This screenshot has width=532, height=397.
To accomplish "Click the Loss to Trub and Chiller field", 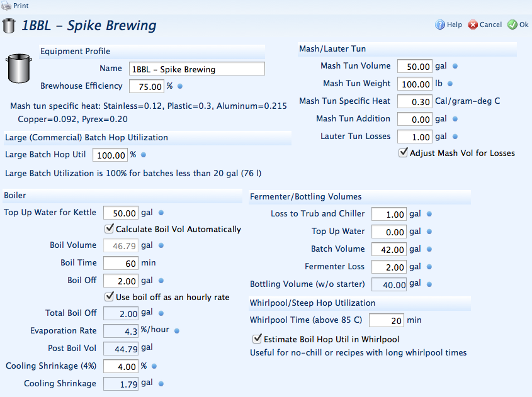I will (389, 215).
